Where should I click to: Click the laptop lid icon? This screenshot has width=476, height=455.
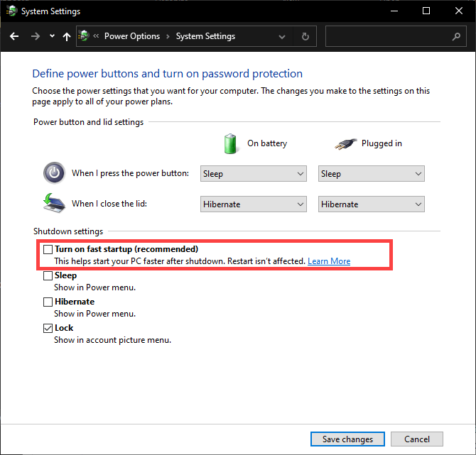pyautogui.click(x=54, y=203)
